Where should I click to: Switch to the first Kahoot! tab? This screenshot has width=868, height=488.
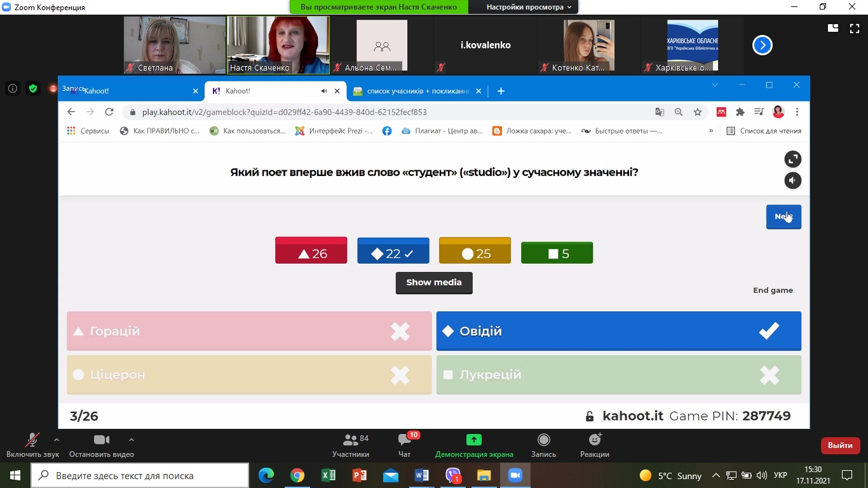pos(131,91)
